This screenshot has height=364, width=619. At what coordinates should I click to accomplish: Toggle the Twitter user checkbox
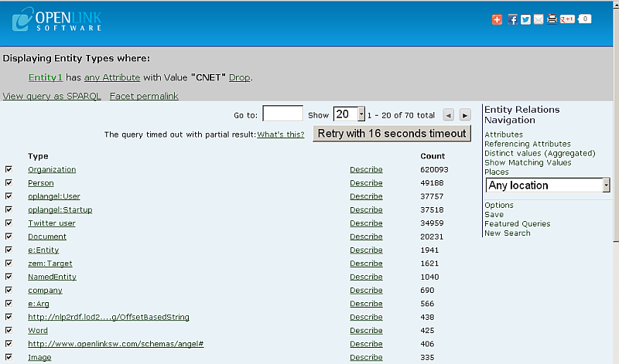(9, 223)
